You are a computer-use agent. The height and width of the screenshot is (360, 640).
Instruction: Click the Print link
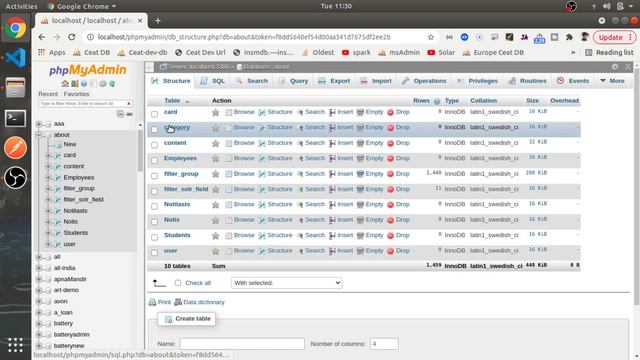point(160,302)
